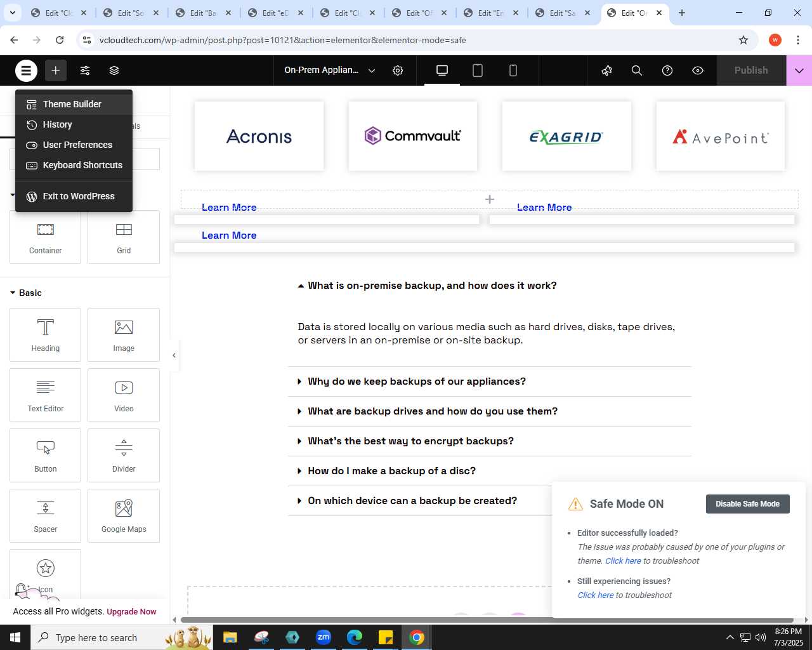The width and height of the screenshot is (812, 650).
Task: Select the Icon widget
Action: pyautogui.click(x=45, y=574)
